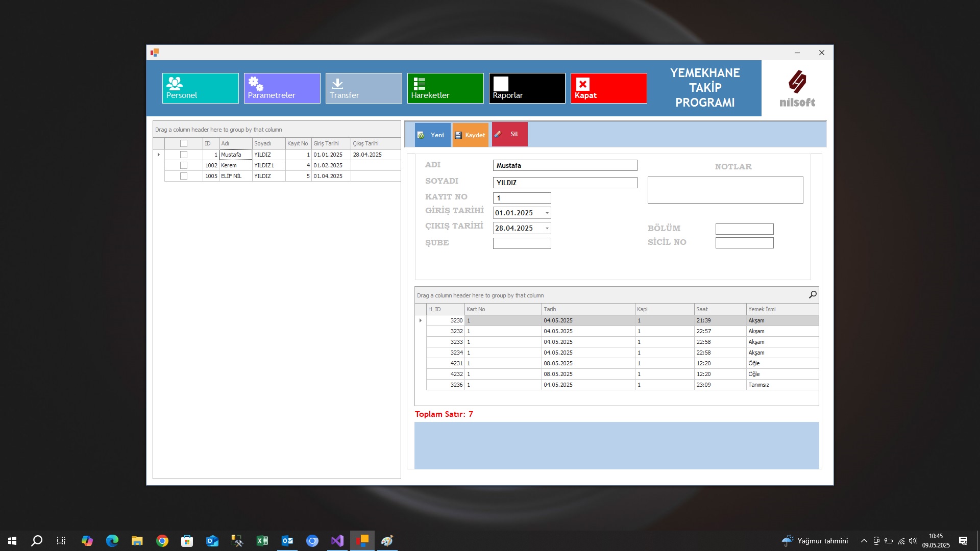
Task: Click into the NOTLAR text box
Action: pyautogui.click(x=725, y=190)
